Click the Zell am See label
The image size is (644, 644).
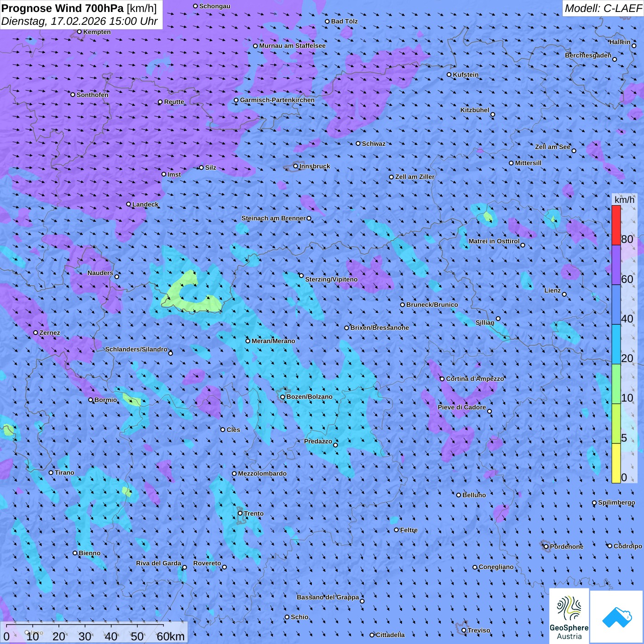point(552,147)
